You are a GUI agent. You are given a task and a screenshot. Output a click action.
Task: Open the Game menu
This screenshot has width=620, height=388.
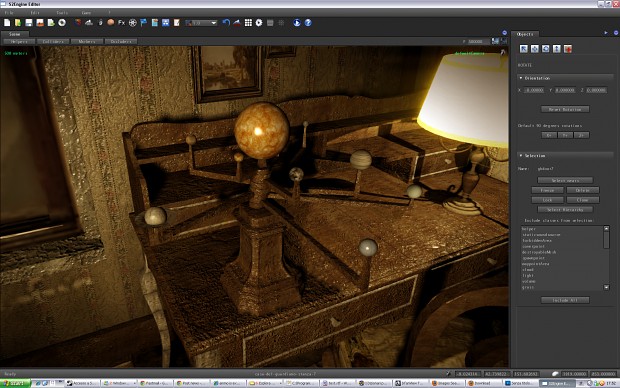click(x=86, y=13)
